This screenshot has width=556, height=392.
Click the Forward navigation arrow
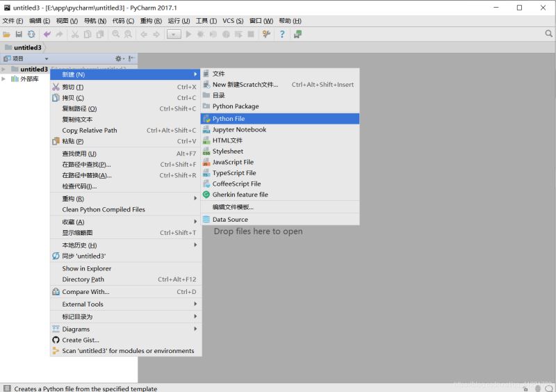[x=156, y=35]
